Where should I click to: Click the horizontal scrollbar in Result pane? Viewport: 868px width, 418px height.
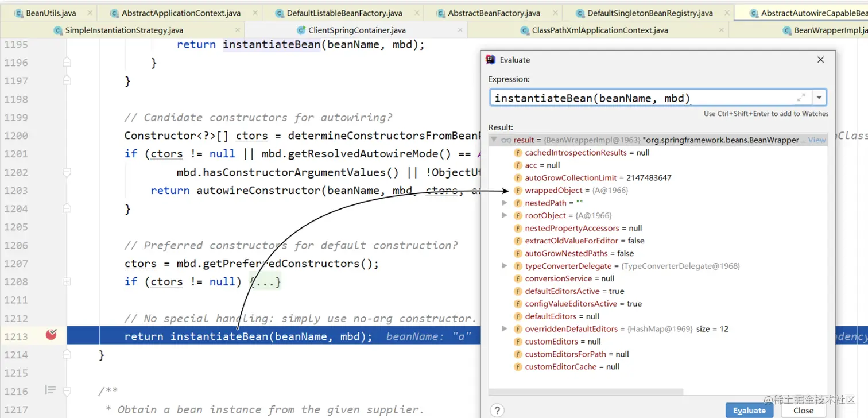click(586, 392)
